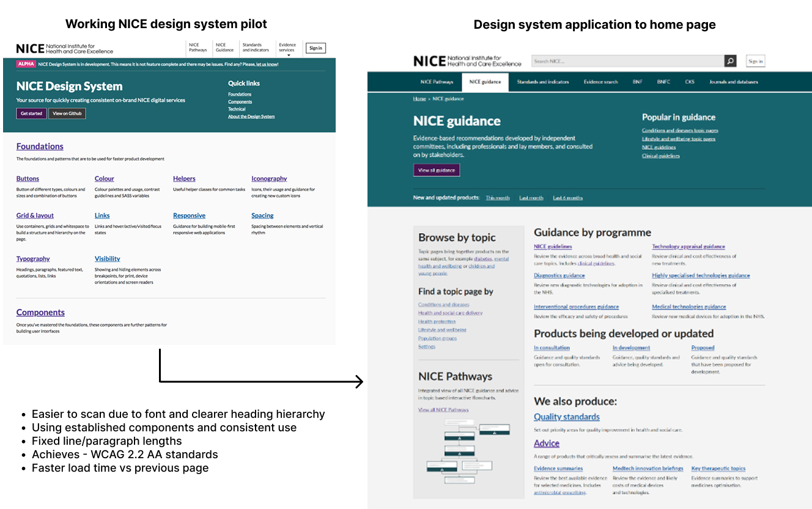This screenshot has width=812, height=509.
Task: Open the Buttons link
Action: (x=28, y=179)
